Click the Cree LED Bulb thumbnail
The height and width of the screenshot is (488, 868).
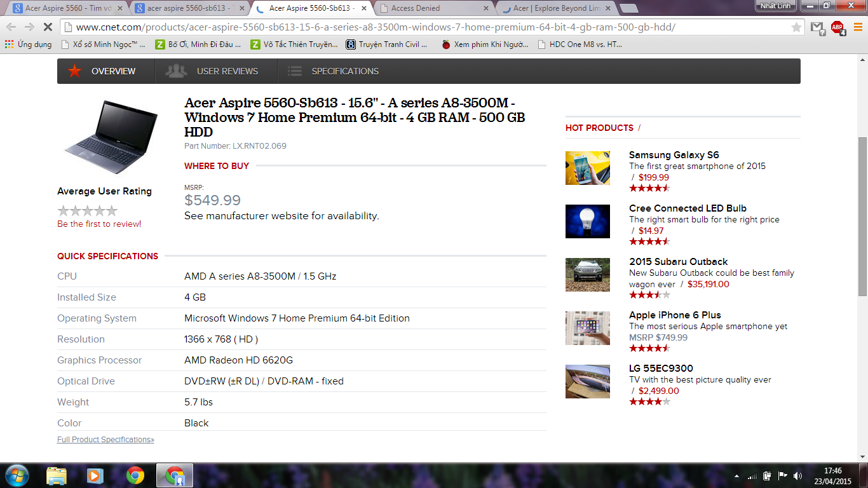(588, 221)
